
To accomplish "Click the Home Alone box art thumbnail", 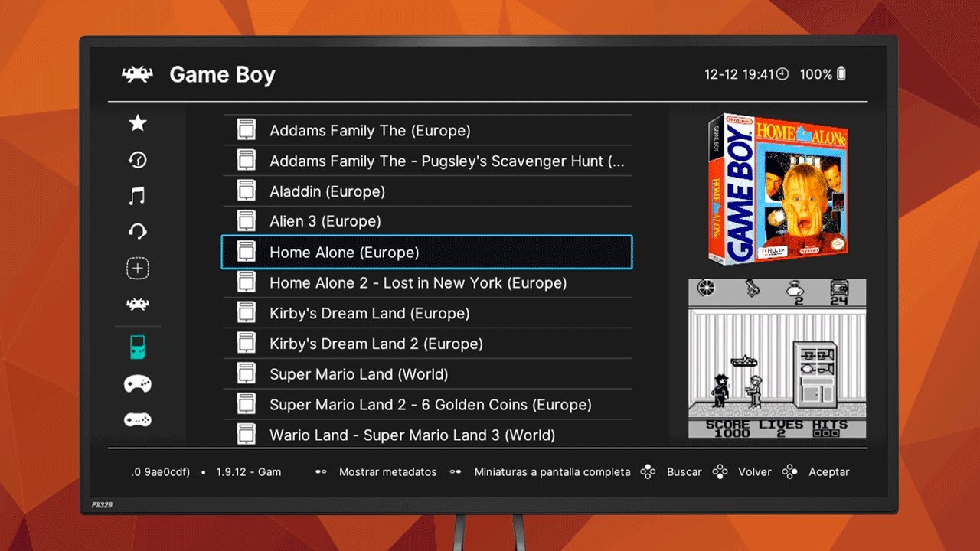I will 777,188.
